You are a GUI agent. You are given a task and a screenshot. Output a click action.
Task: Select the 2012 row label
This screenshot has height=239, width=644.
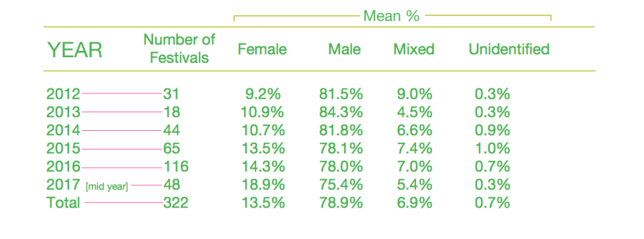(x=63, y=94)
